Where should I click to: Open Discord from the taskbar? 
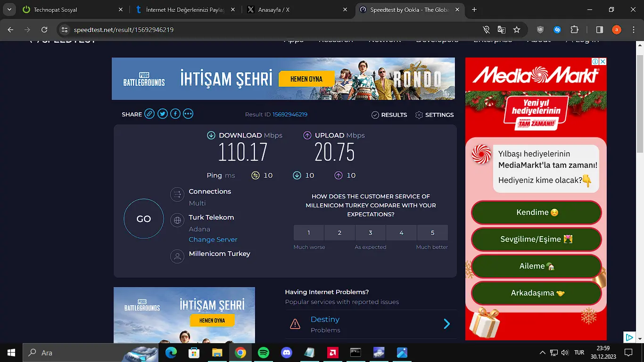[287, 353]
